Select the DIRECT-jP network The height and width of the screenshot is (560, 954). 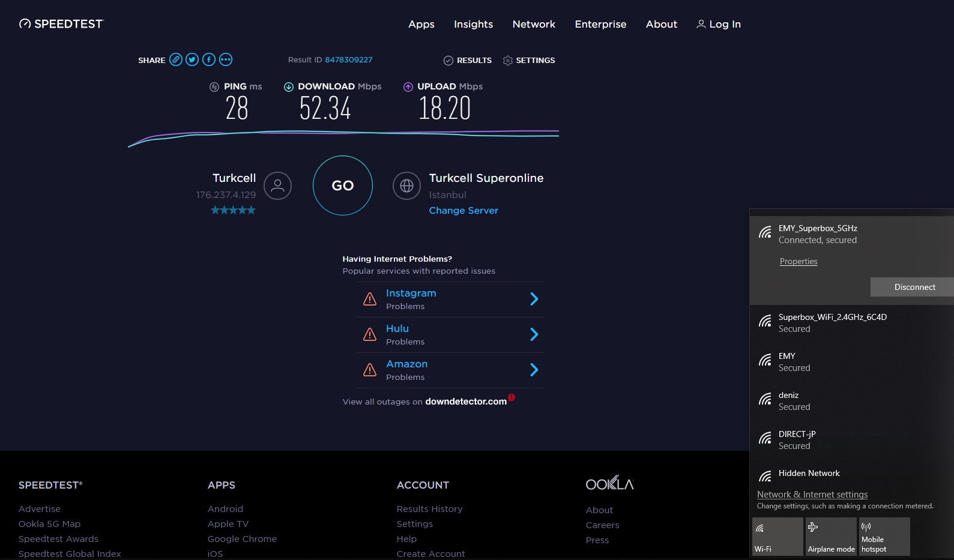851,440
